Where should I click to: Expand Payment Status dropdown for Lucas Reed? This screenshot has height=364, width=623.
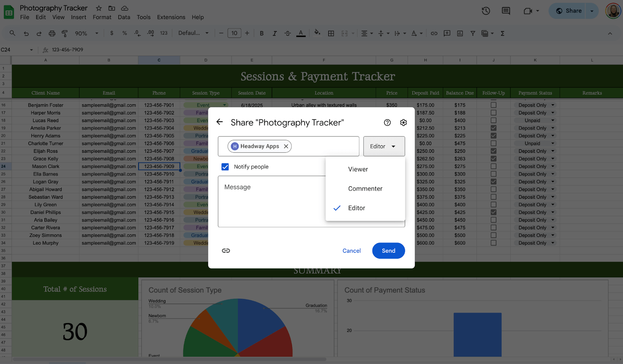553,121
